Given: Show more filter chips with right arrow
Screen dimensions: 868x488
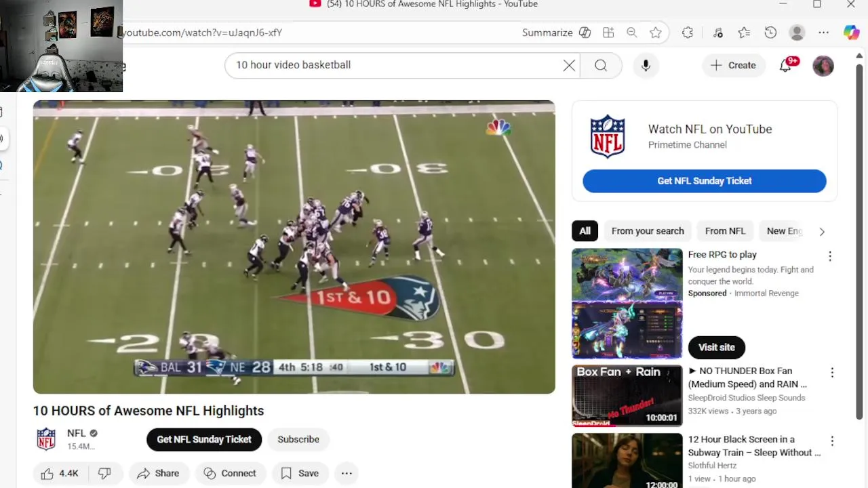Looking at the screenshot, I should point(822,231).
